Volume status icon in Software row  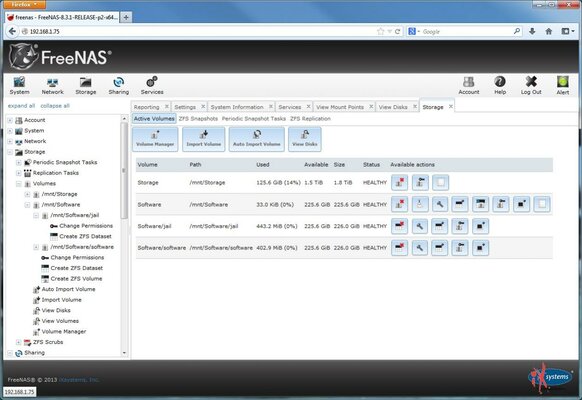coord(542,204)
